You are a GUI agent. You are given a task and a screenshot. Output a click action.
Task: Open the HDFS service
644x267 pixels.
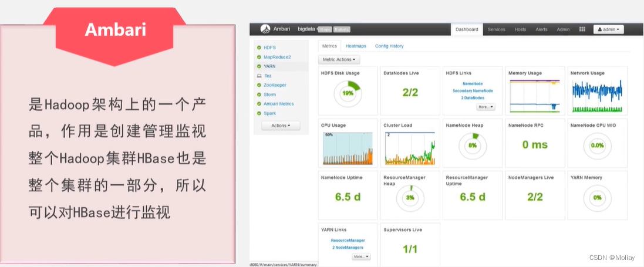(269, 48)
